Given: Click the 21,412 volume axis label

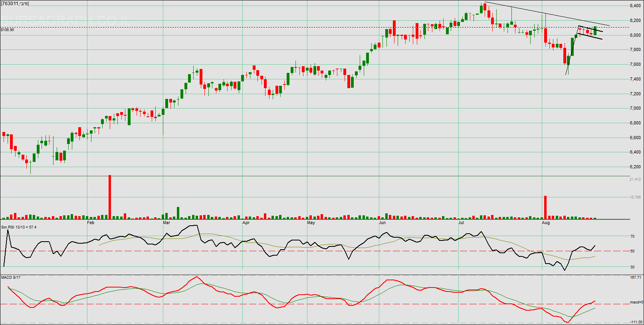Looking at the screenshot, I should (x=635, y=179).
